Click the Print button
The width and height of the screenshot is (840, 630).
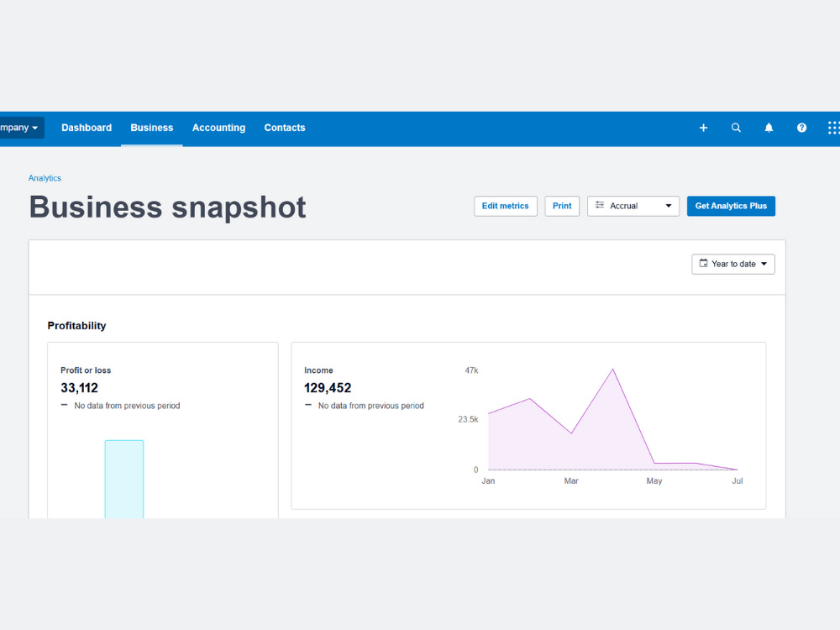[562, 206]
